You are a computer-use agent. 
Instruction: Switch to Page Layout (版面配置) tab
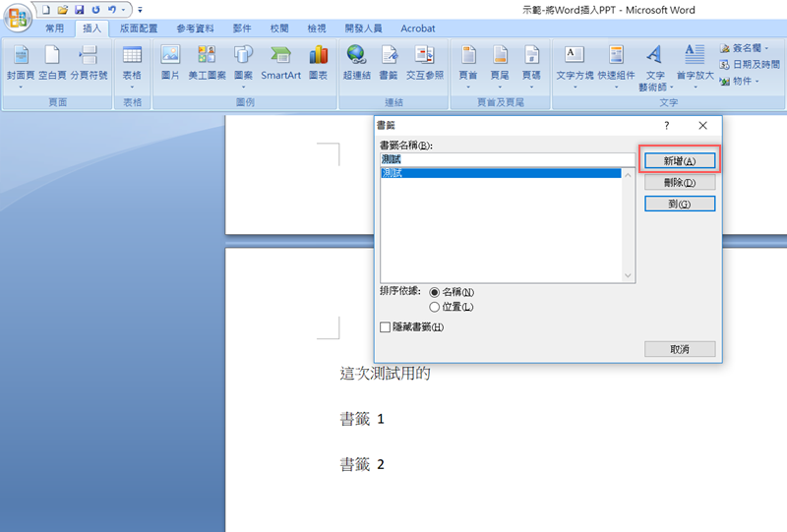pos(139,29)
